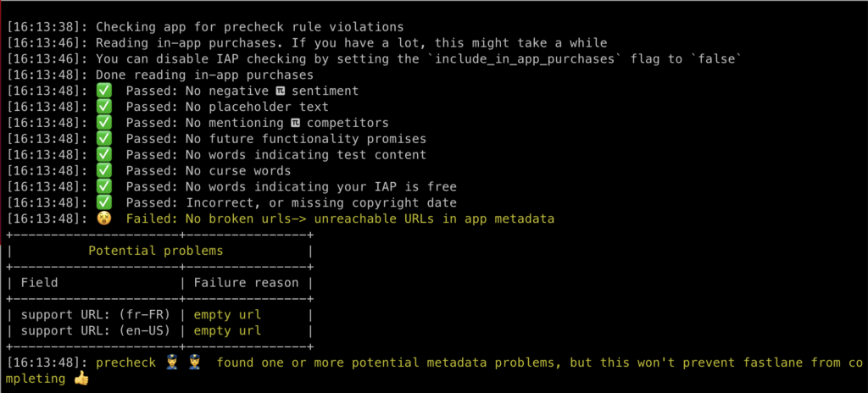Click the green checkmark beside 'No curse words'
The image size is (868, 393).
tap(104, 171)
